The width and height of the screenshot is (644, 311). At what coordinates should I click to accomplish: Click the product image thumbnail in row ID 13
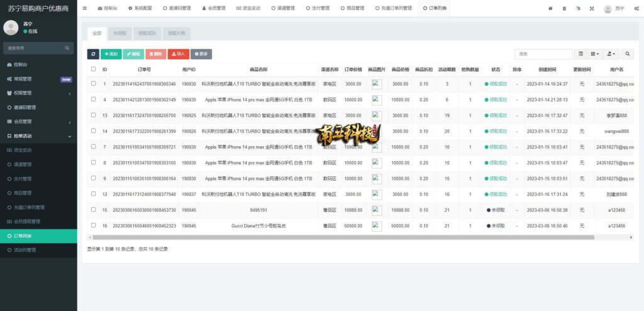[377, 116]
